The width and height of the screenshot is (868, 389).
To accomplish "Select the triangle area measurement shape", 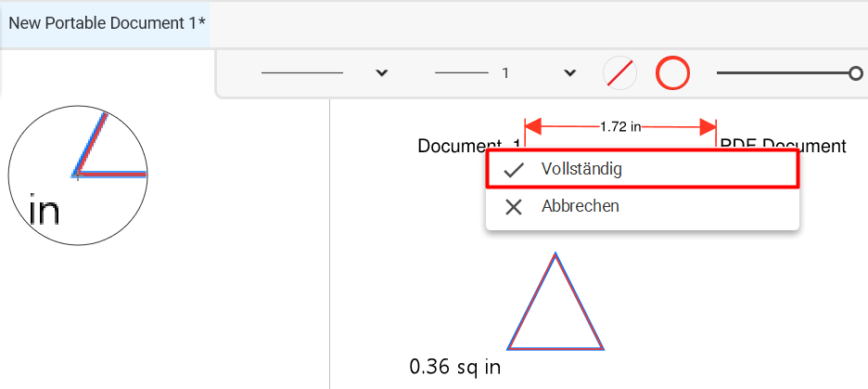I will tap(555, 302).
